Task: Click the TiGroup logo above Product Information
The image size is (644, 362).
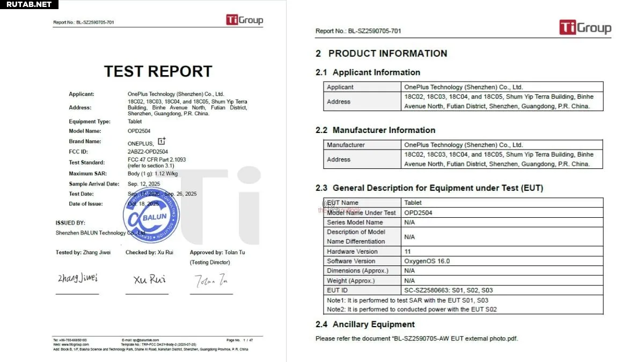Action: click(x=585, y=28)
